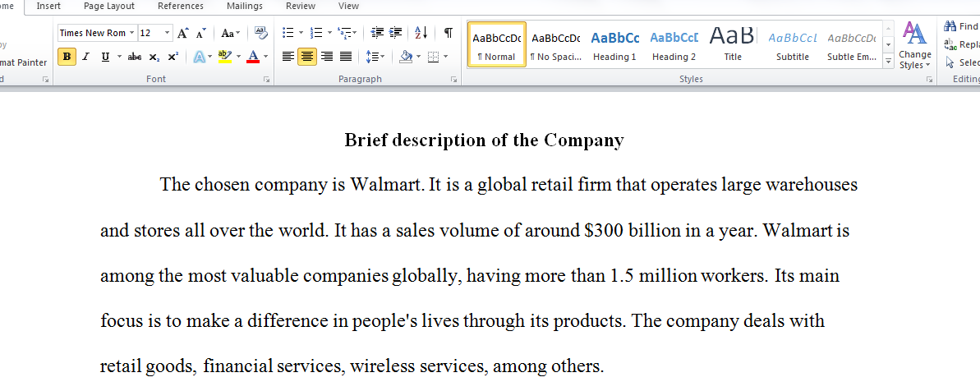Apply the Heading 2 style
This screenshot has height=391, width=980.
click(674, 45)
